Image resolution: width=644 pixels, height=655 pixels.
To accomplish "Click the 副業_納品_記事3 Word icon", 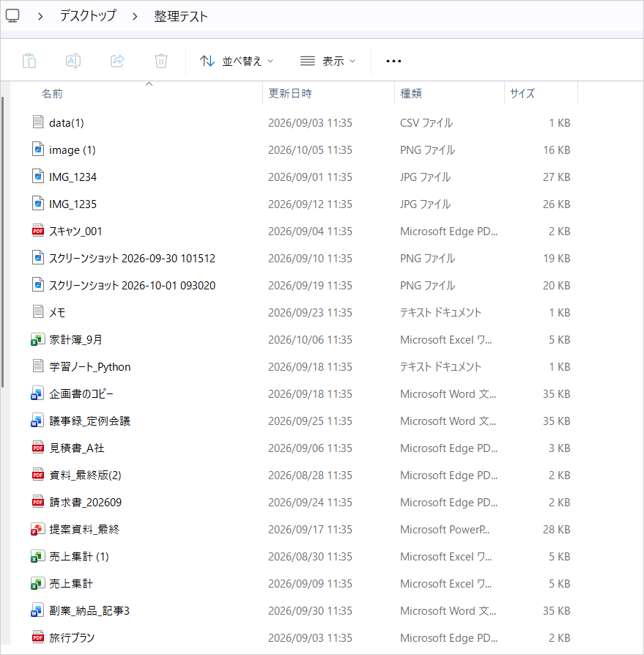I will [x=37, y=610].
